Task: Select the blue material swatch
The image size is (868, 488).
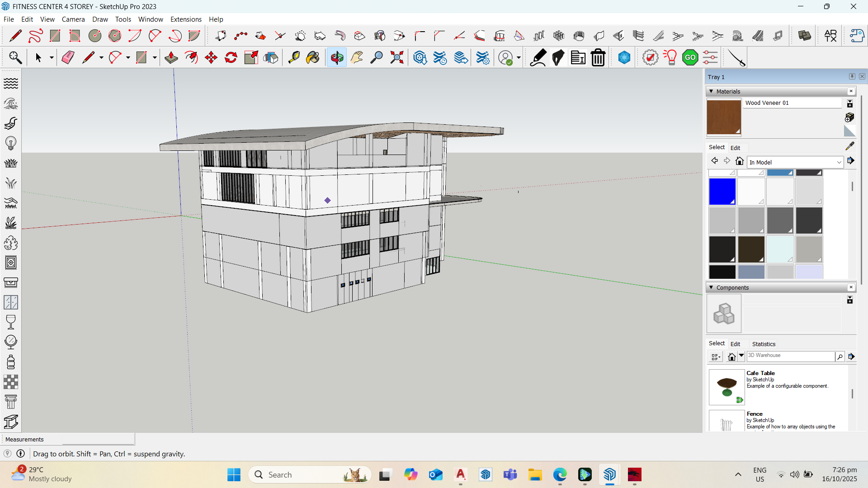Action: coord(722,191)
